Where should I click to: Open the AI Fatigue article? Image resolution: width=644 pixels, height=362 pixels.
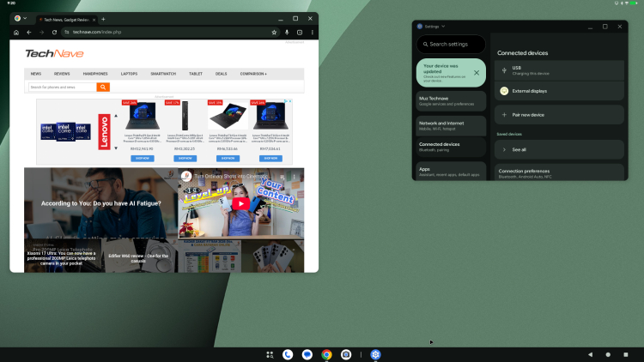point(100,203)
